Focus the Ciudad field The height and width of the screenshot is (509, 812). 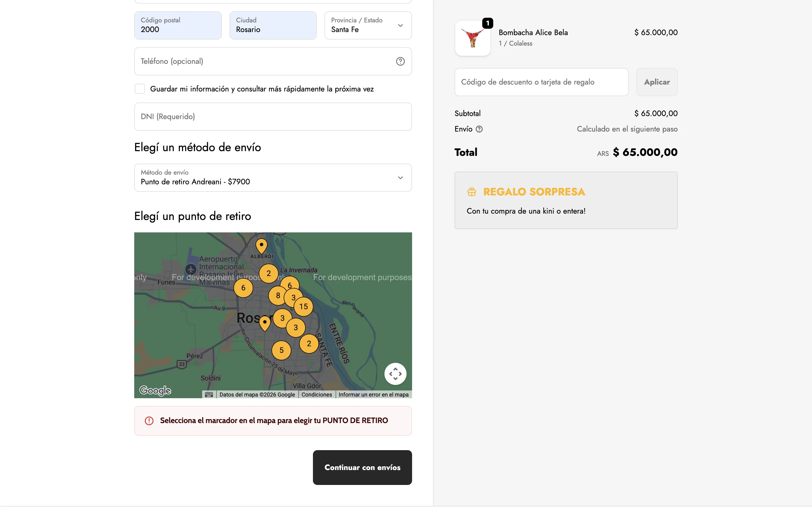point(273,26)
